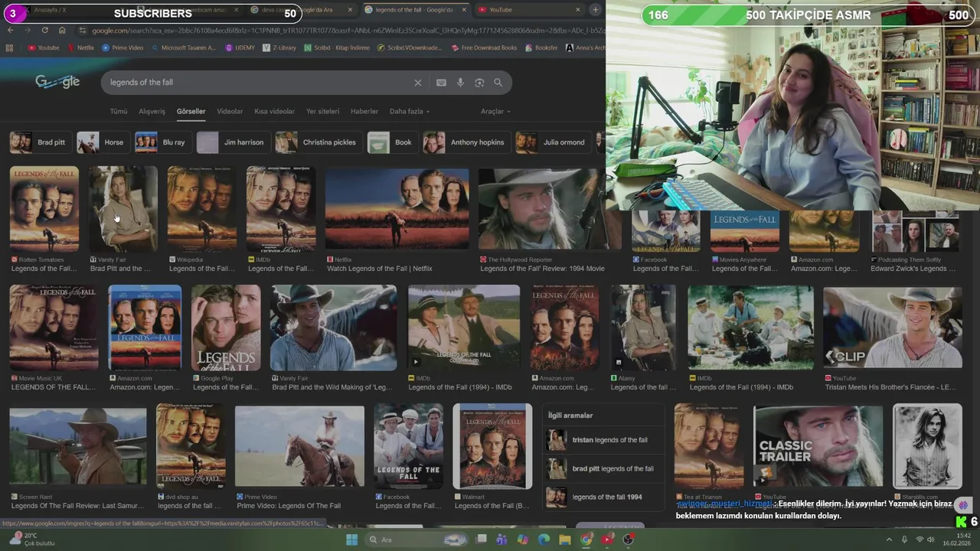The height and width of the screenshot is (551, 980).
Task: Open the Walmart Blu-ray cover thumbnail
Action: (x=492, y=446)
